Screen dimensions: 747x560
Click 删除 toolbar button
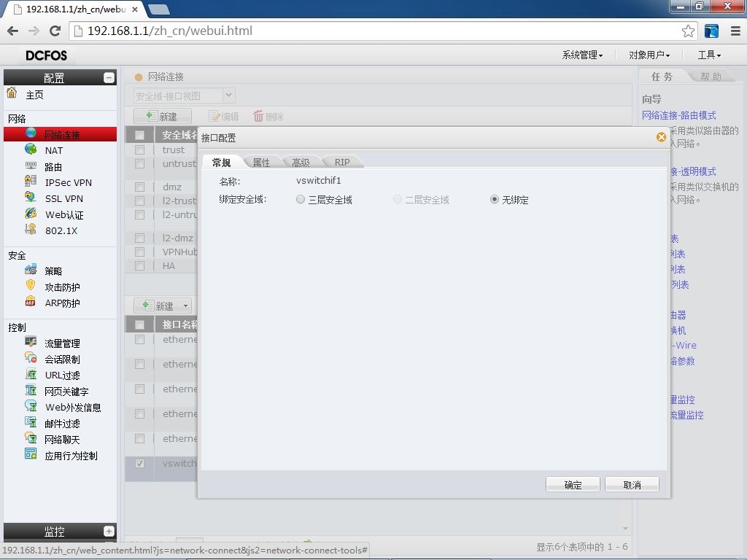coord(268,116)
